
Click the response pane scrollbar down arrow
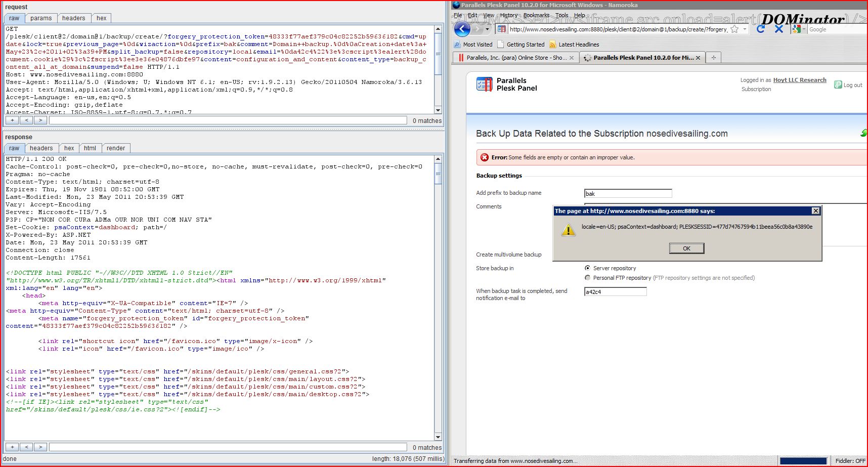(438, 437)
